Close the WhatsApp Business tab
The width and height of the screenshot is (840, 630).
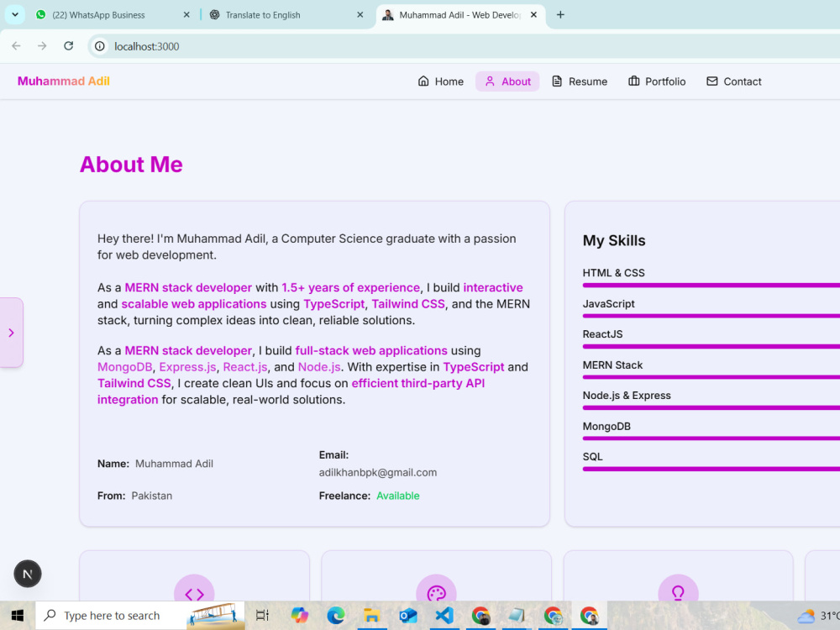(x=186, y=15)
